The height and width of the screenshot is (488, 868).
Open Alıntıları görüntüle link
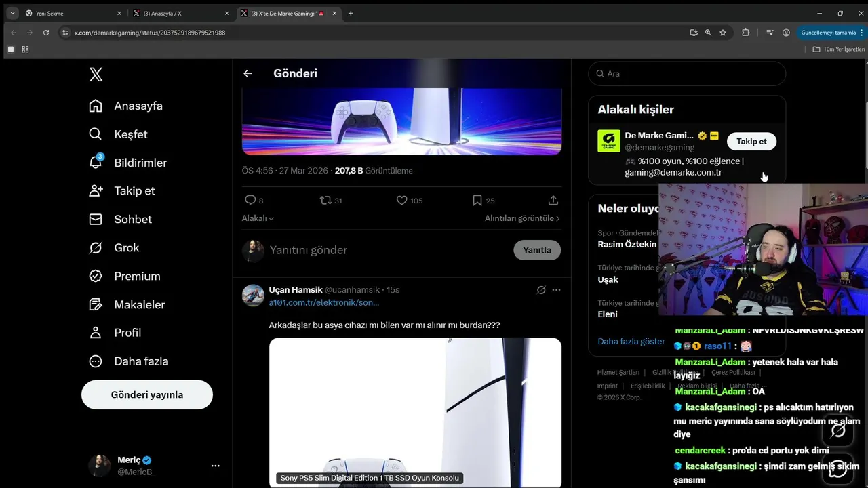[522, 218]
